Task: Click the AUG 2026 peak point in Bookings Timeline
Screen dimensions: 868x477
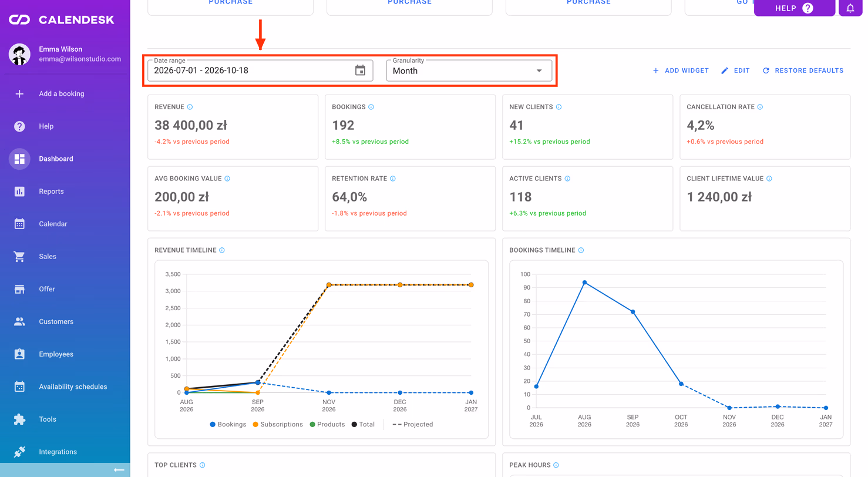Action: [x=584, y=283]
